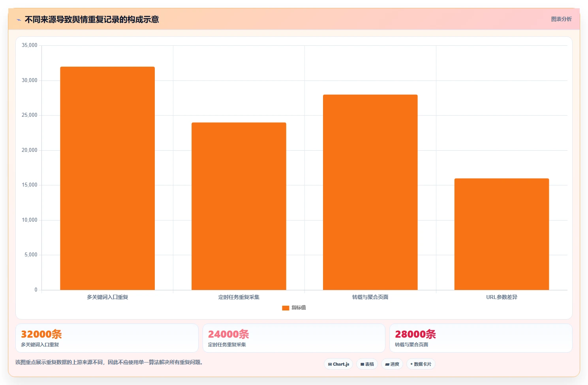
Task: Click the 指标值 legend label text
Action: click(x=299, y=308)
